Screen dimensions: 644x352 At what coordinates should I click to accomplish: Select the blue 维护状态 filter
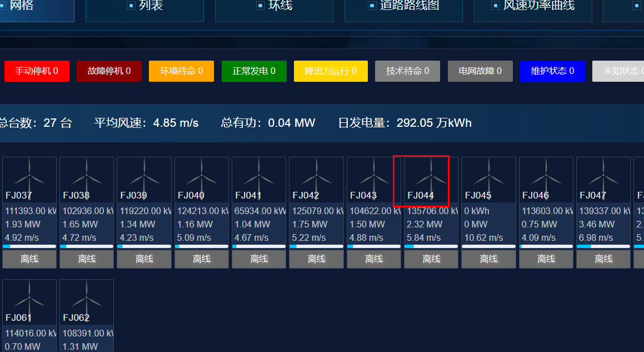coord(552,71)
